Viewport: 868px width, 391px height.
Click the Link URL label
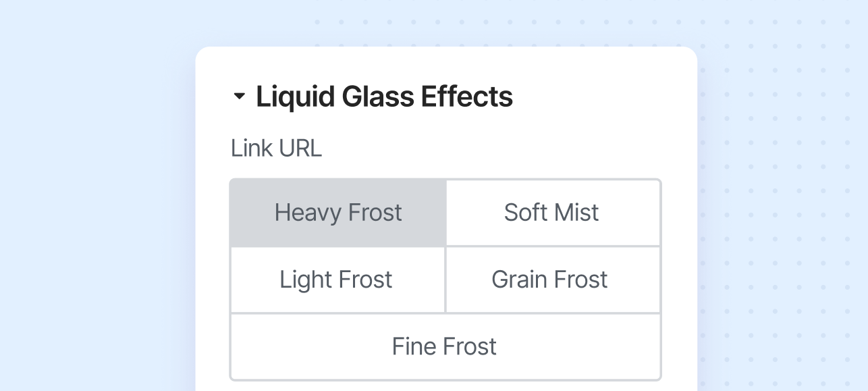[276, 149]
